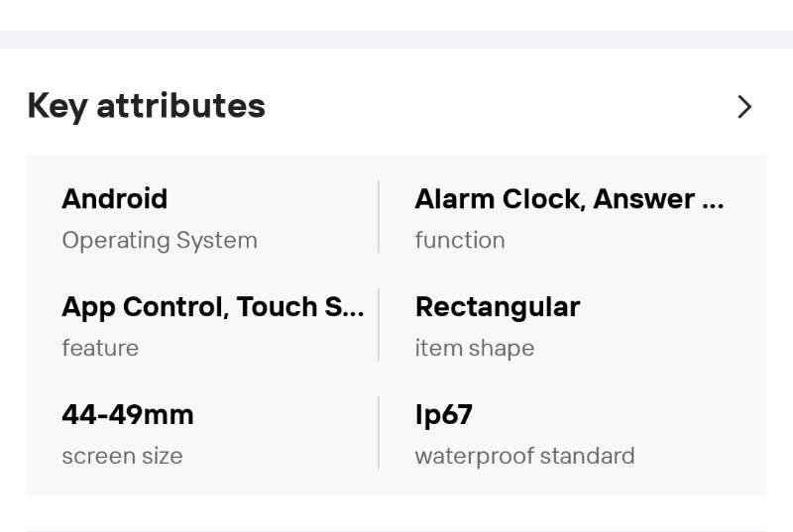The width and height of the screenshot is (793, 532).
Task: Open the truncated Alarm Clock, Answer value
Action: pyautogui.click(x=569, y=199)
